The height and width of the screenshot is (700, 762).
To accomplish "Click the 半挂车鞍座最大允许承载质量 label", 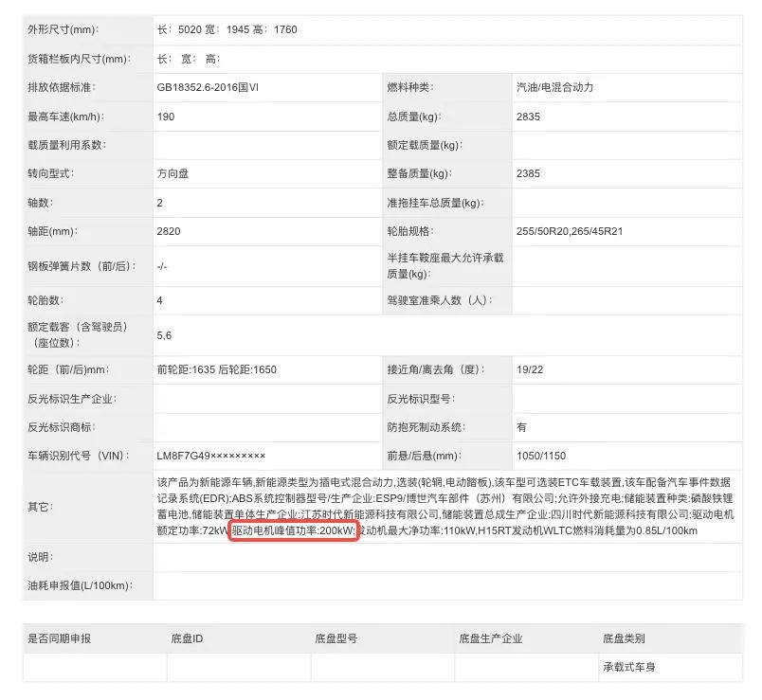I will click(x=445, y=266).
